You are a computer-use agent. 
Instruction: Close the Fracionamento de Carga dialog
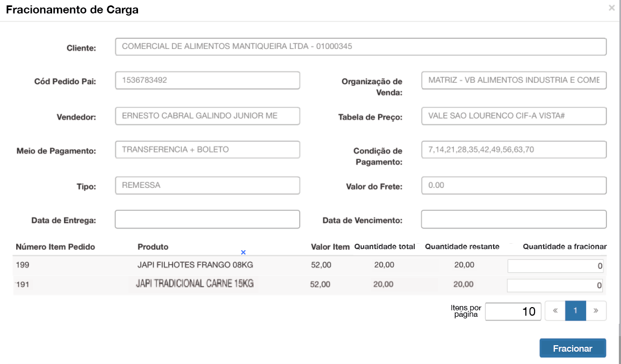click(611, 8)
